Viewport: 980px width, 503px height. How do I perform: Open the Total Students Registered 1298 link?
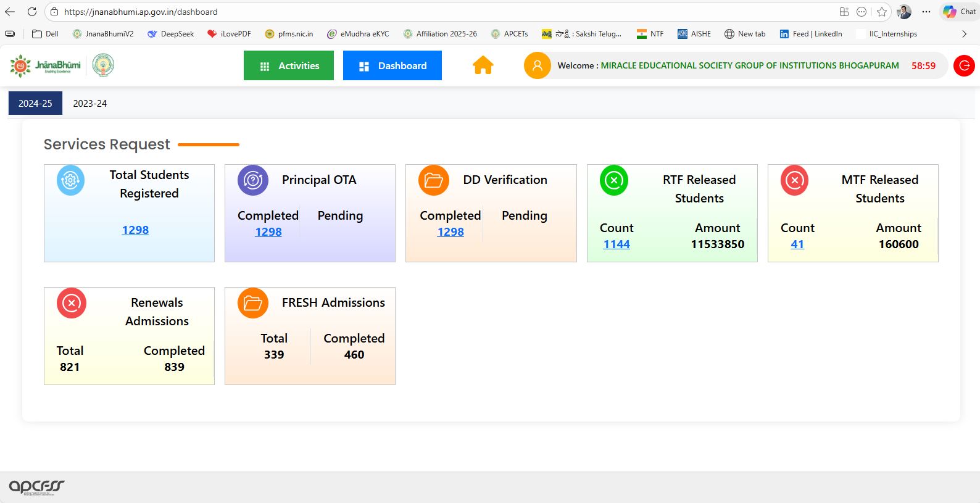tap(135, 230)
